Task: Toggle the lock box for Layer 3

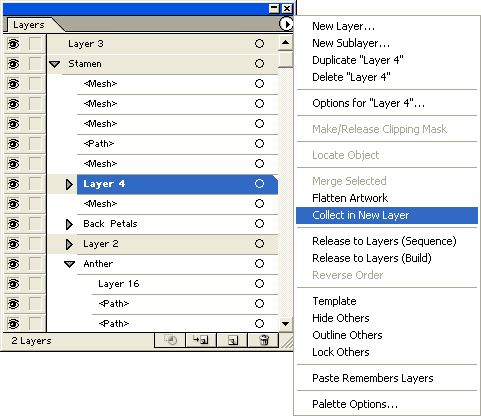Action: click(35, 44)
